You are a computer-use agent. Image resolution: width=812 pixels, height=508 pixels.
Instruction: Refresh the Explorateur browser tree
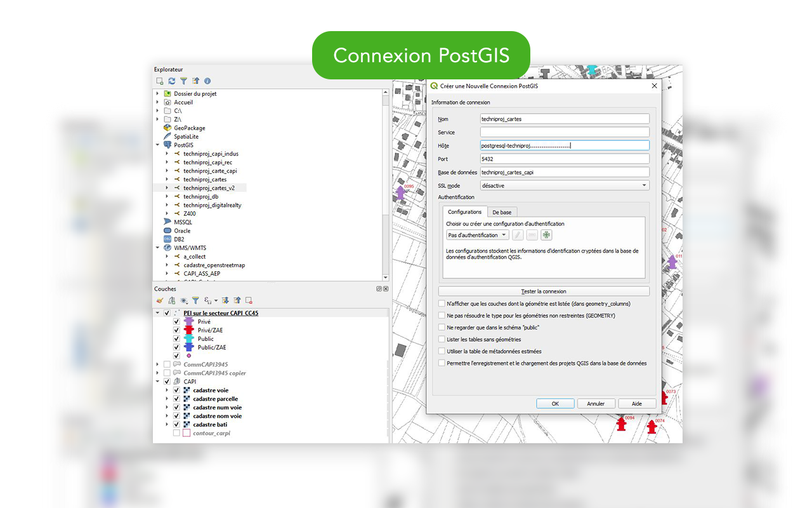coord(172,81)
